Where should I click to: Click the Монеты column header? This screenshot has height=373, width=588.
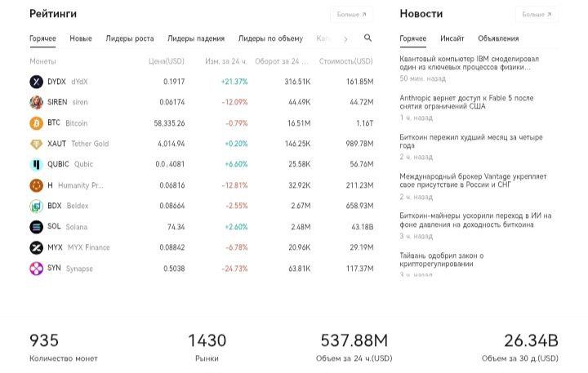click(x=42, y=61)
